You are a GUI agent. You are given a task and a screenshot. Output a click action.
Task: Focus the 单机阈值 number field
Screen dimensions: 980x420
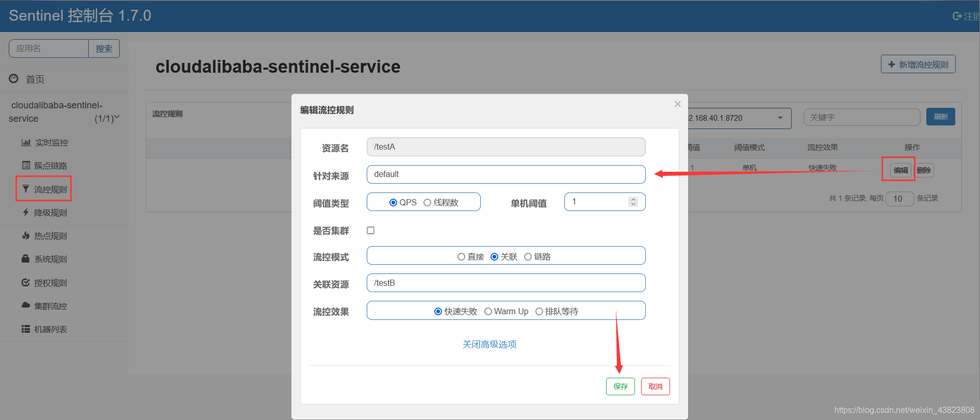click(x=605, y=202)
